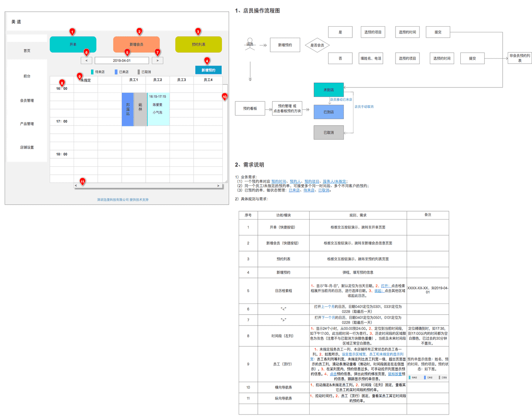Click the 员工2 column header

click(x=158, y=80)
